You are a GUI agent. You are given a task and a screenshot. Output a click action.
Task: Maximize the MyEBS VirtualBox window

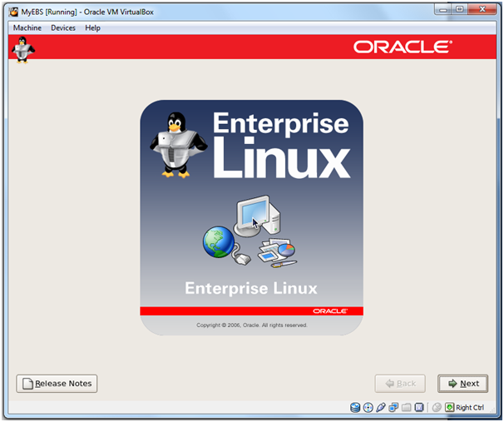coord(460,10)
